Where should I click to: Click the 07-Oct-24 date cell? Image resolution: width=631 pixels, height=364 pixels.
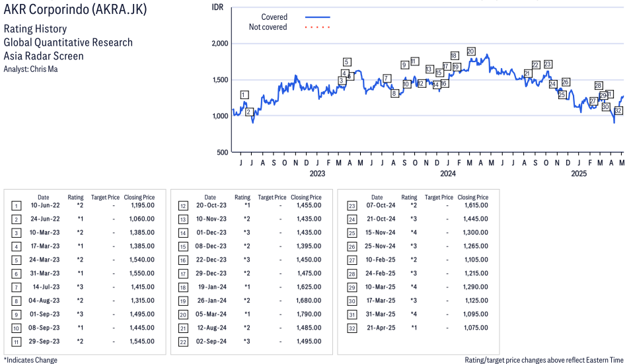pyautogui.click(x=381, y=205)
